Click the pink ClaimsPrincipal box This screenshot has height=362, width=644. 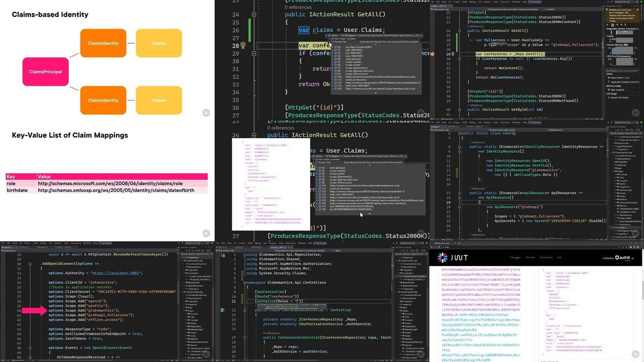(45, 72)
